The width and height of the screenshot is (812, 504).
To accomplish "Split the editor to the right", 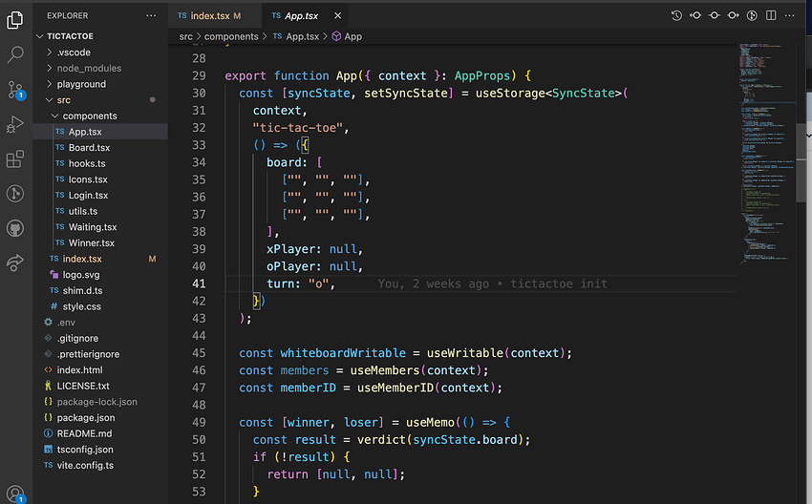I will click(771, 15).
